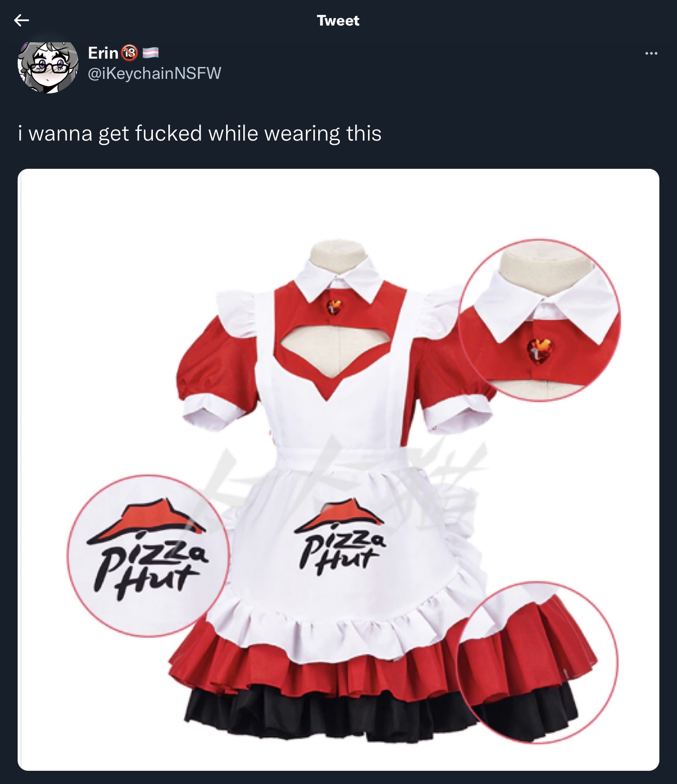This screenshot has height=784, width=677.
Task: Select the tweet text about wearing this
Action: point(200,134)
